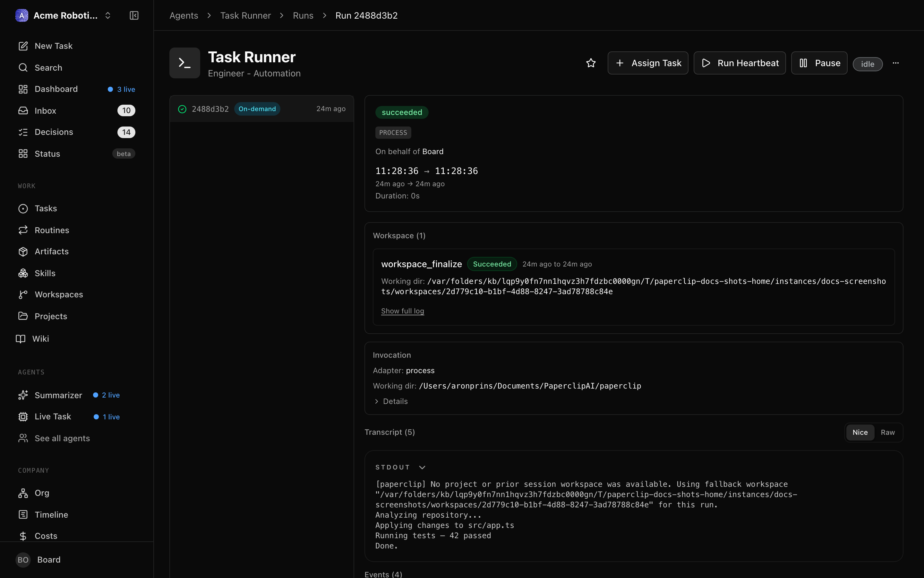Click the Inbox tray icon
Viewport: 924px width, 578px height.
coord(23,110)
